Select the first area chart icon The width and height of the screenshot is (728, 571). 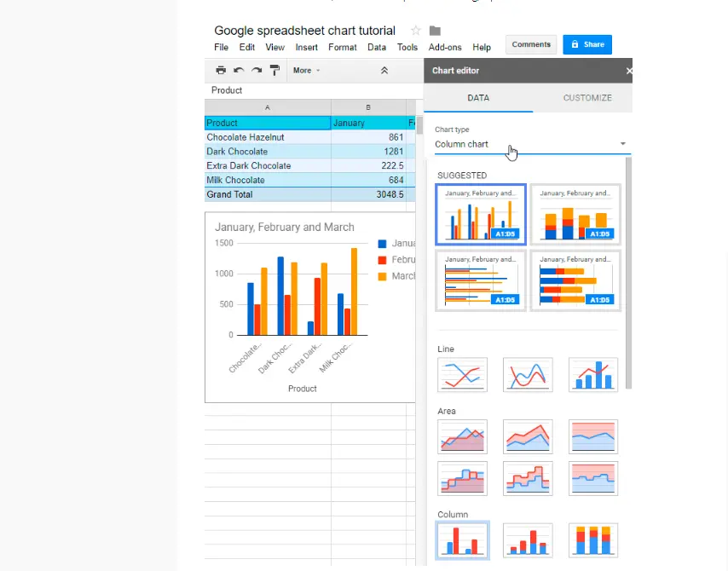[x=462, y=436]
